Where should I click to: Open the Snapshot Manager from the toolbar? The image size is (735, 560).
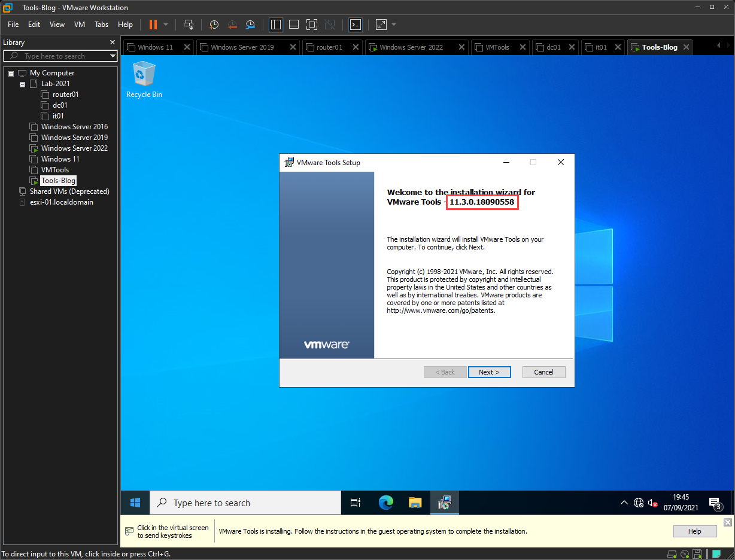[x=250, y=25]
